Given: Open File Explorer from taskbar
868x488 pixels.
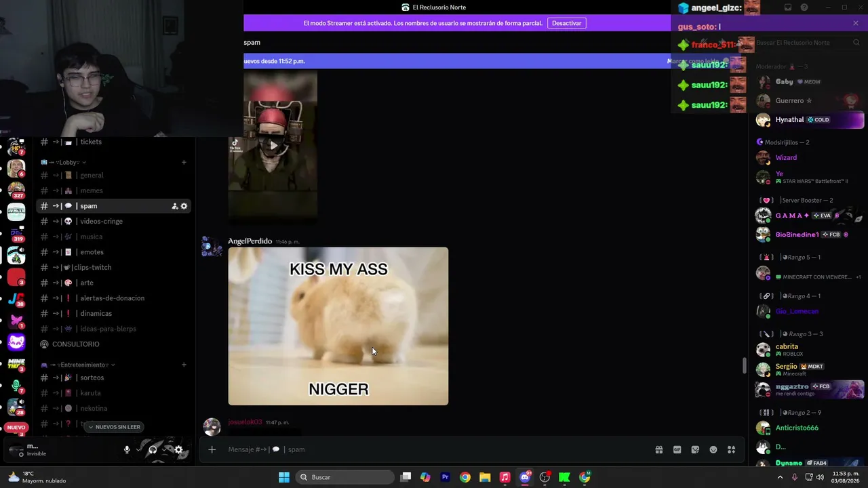Looking at the screenshot, I should pos(485,477).
